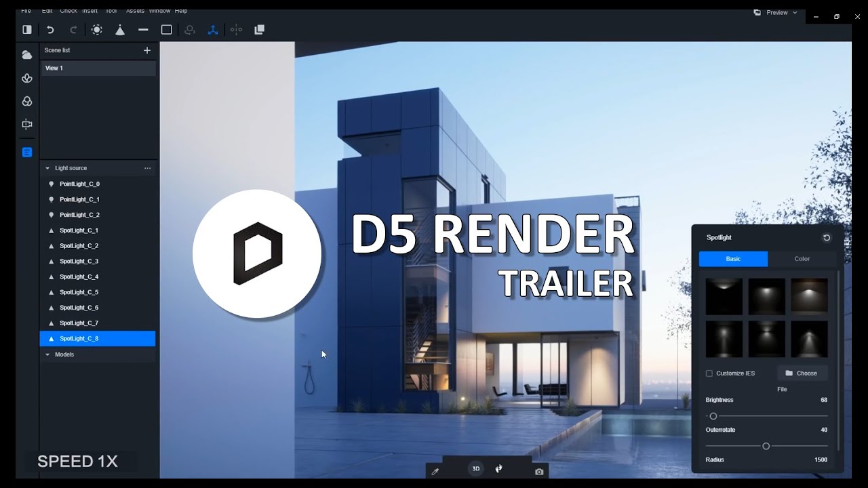Collapse the Models group
Screen dimensions: 868x488
[x=47, y=354]
